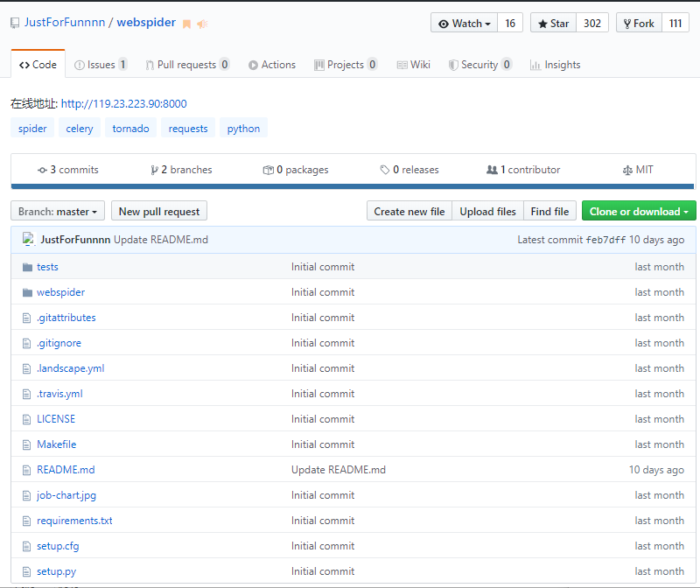The image size is (700, 588).
Task: Open the setup.py file
Action: tap(56, 571)
